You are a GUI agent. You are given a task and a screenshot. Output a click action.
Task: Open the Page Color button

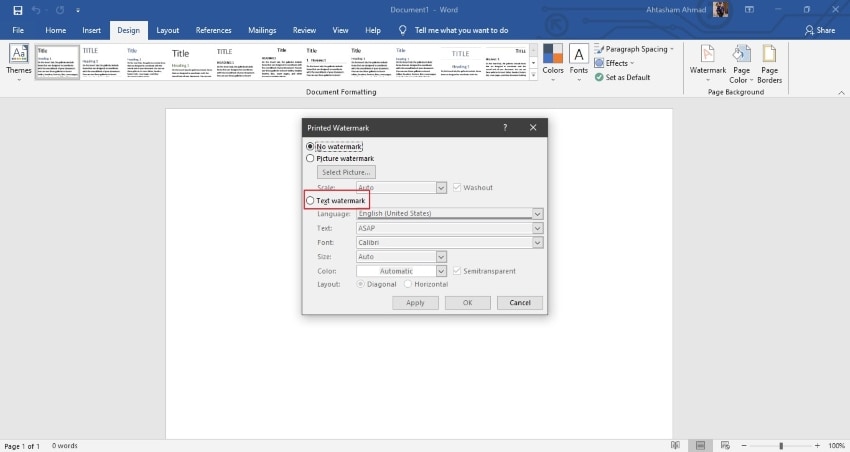point(741,64)
